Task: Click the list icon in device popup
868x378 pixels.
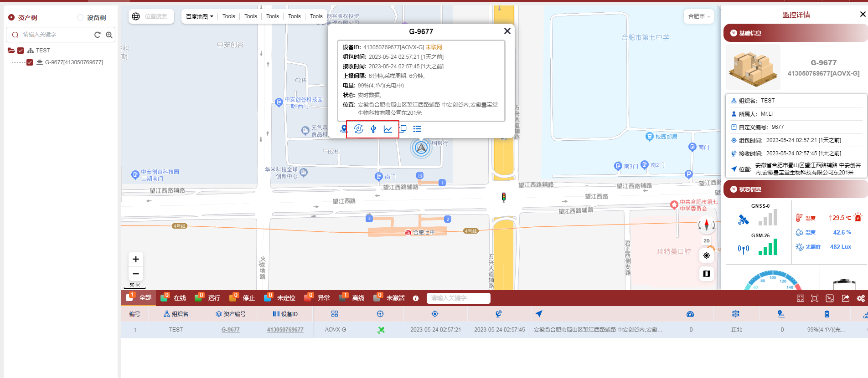Action: (417, 129)
